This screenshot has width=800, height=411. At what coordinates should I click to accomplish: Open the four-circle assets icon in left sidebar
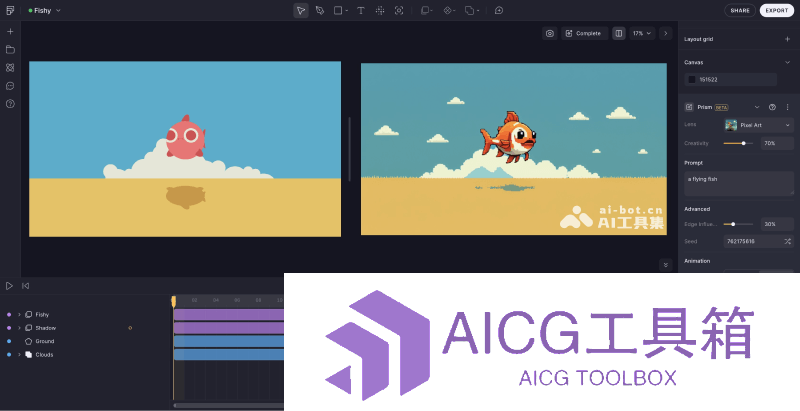(10, 67)
